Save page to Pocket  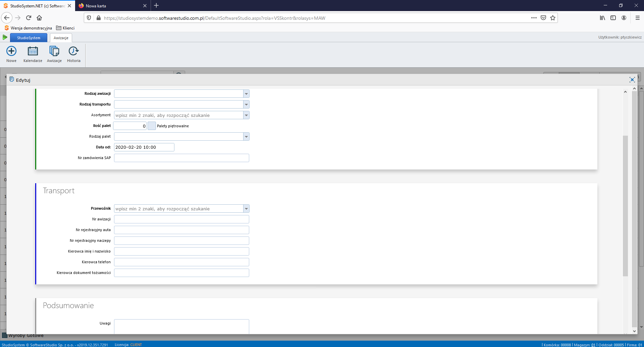pyautogui.click(x=543, y=18)
